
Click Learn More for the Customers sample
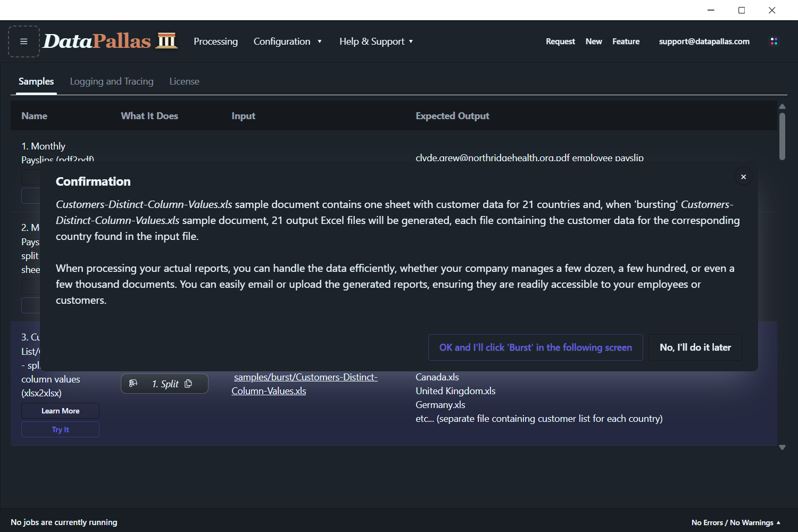(x=60, y=411)
